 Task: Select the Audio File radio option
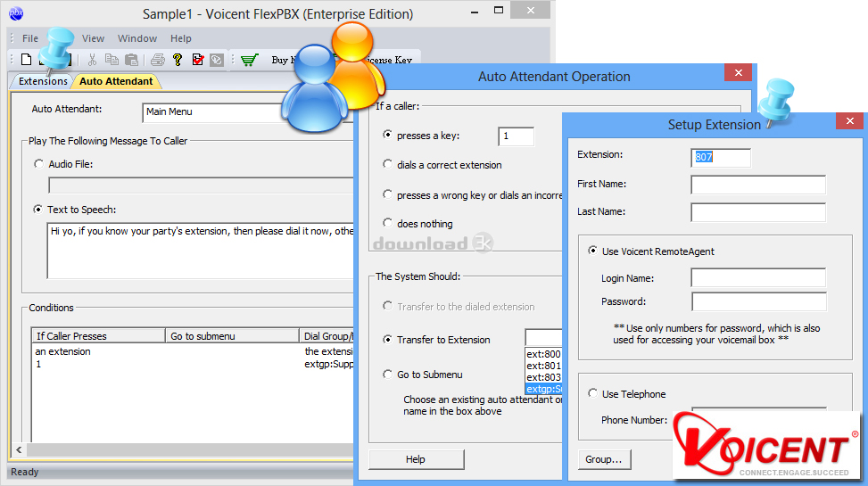click(38, 164)
